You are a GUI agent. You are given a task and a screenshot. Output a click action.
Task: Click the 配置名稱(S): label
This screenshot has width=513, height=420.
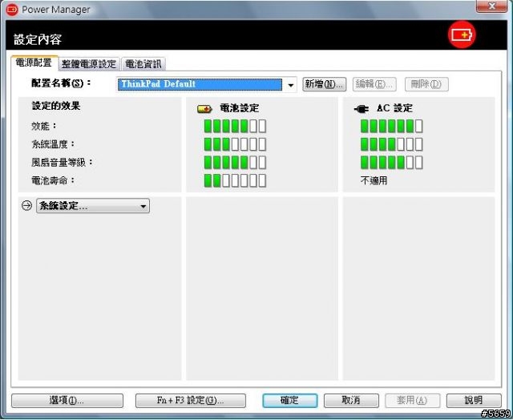coord(61,83)
